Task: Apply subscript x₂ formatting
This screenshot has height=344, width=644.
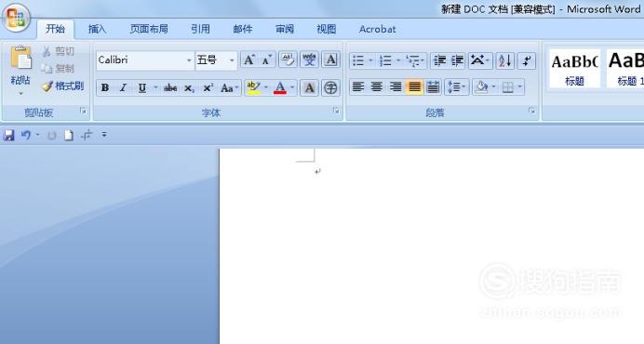Action: pos(189,87)
